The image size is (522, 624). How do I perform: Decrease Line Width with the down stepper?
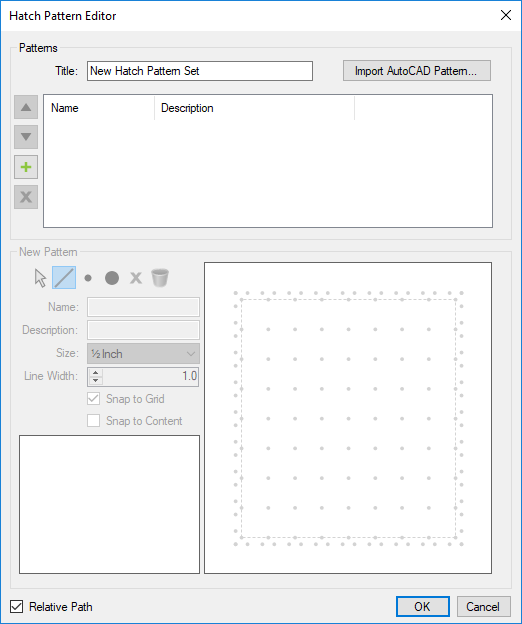coord(95,380)
